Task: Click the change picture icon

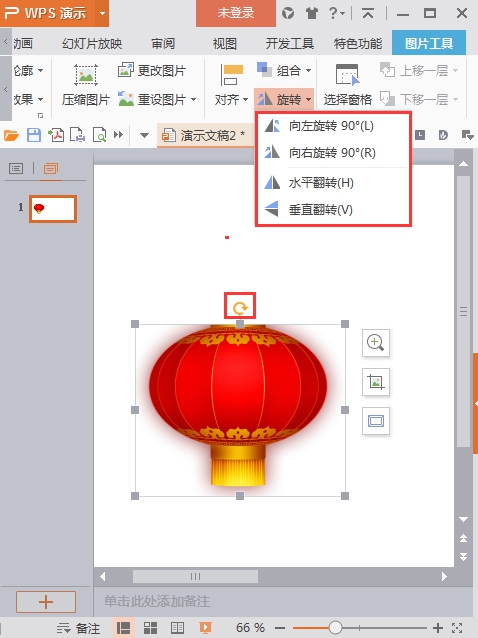Action: pyautogui.click(x=126, y=70)
